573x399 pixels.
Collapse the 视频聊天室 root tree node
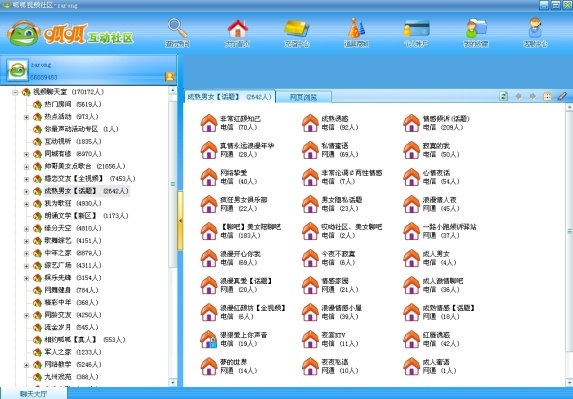(15, 92)
